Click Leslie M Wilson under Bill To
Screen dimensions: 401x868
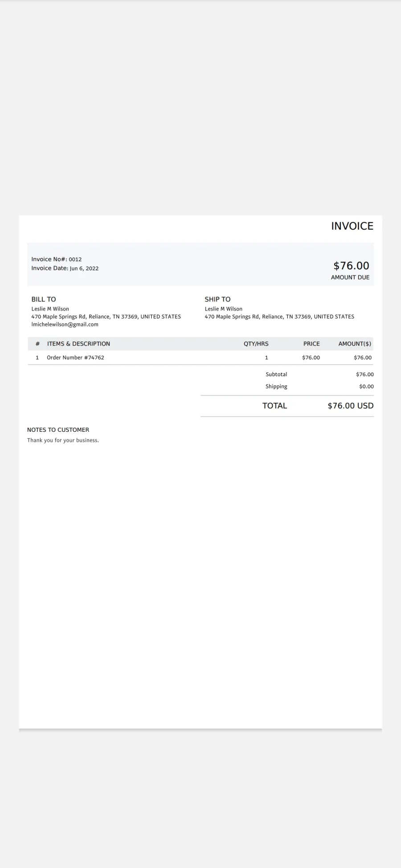point(50,309)
